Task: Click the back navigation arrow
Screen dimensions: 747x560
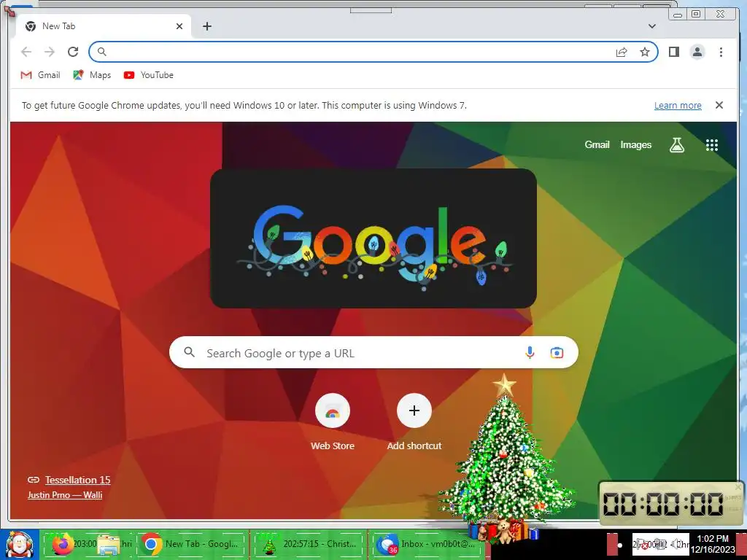Action: click(26, 52)
